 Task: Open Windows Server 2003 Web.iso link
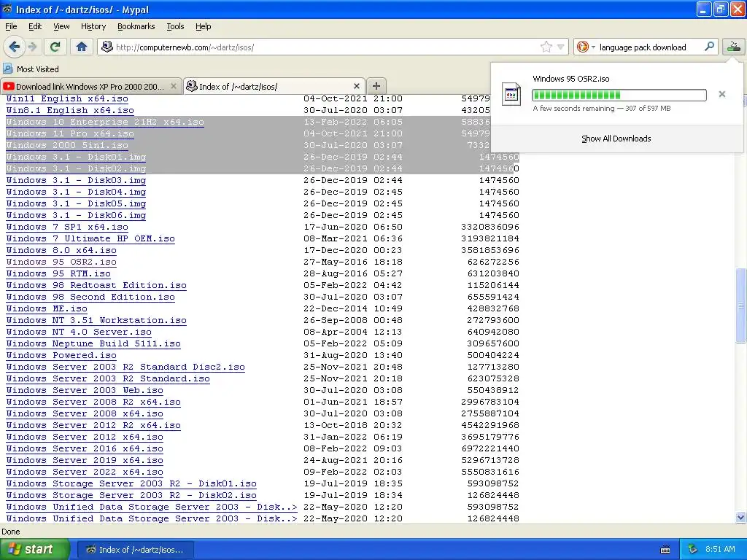click(85, 391)
